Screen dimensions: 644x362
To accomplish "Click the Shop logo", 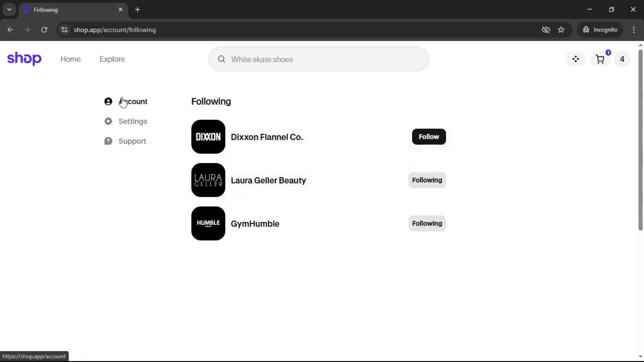I will click(x=24, y=59).
